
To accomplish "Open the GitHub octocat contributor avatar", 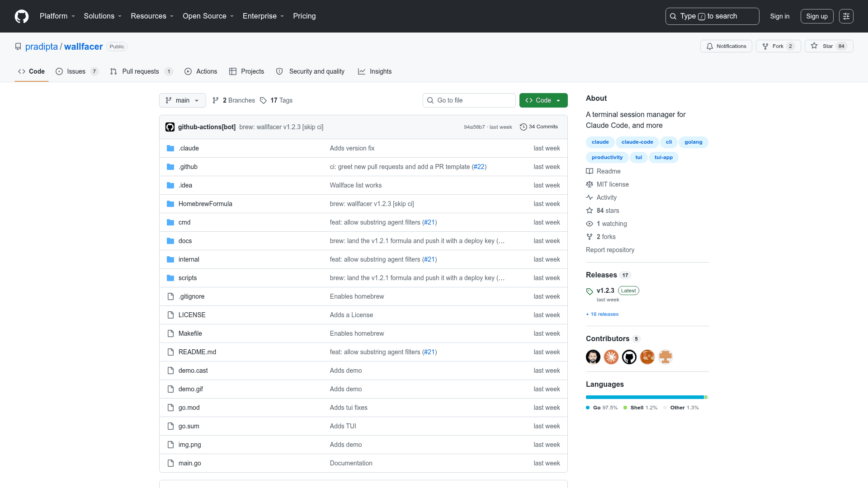I will coord(629,357).
